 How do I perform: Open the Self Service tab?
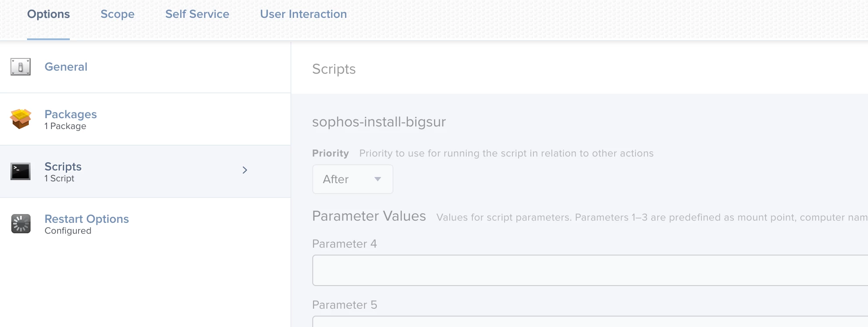[x=197, y=14]
